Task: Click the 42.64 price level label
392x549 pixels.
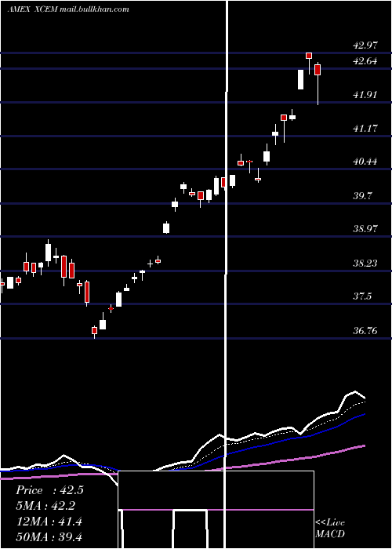Action: 365,61
